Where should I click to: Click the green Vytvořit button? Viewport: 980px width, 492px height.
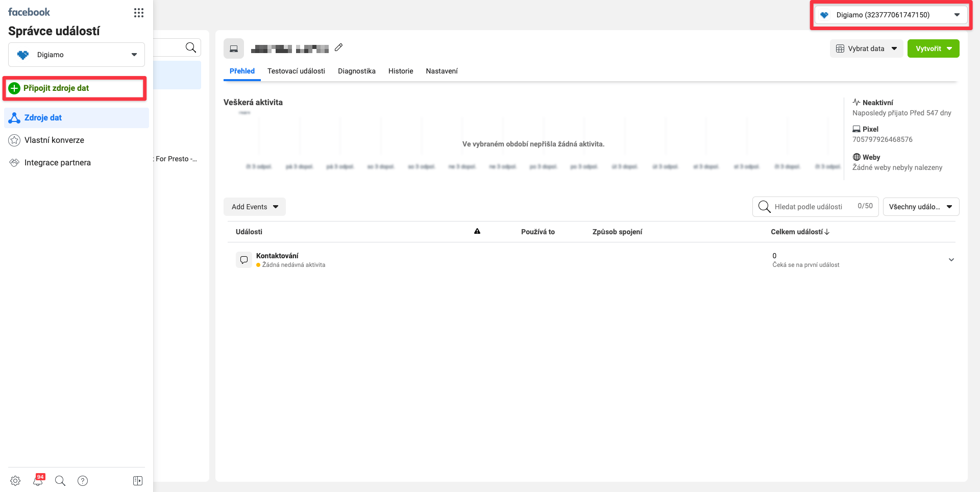[933, 48]
